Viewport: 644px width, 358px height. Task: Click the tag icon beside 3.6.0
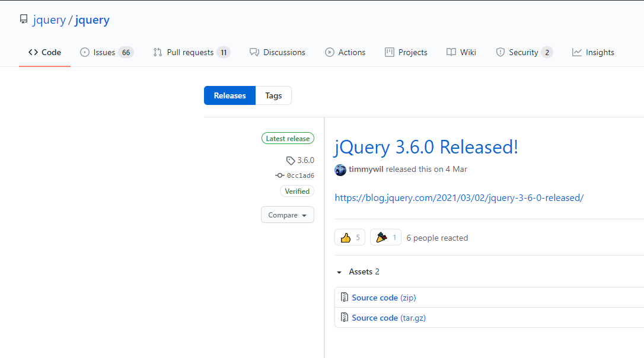(x=291, y=161)
